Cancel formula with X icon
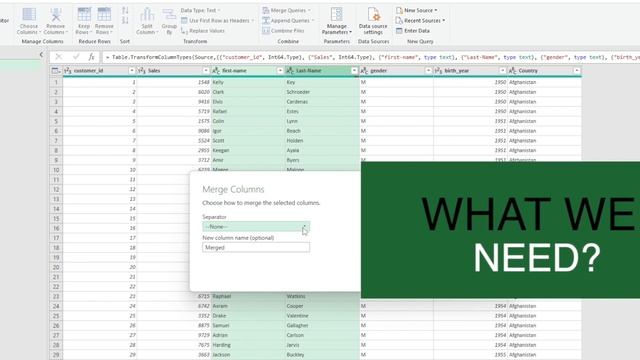This screenshot has width=640, height=360. pos(59,57)
